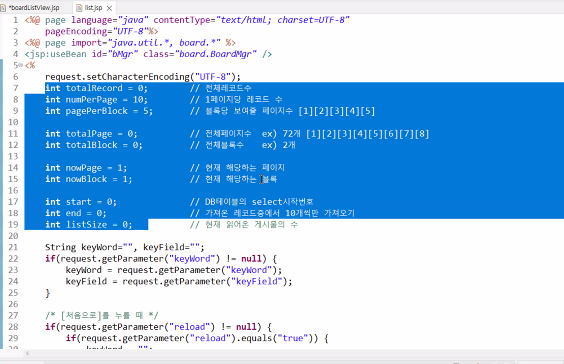Viewport: 564px width, 364px height.
Task: Place cursor on the String keyWord declaration
Action: 124,247
